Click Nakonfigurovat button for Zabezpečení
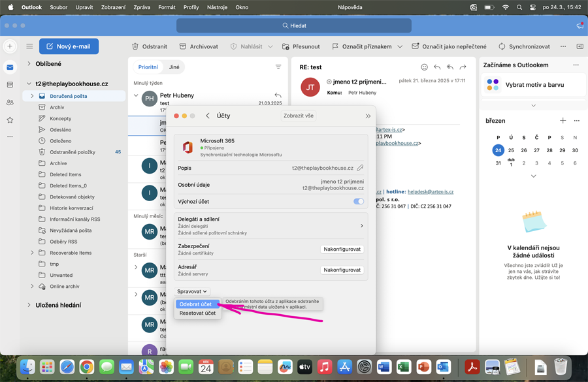 pos(342,249)
